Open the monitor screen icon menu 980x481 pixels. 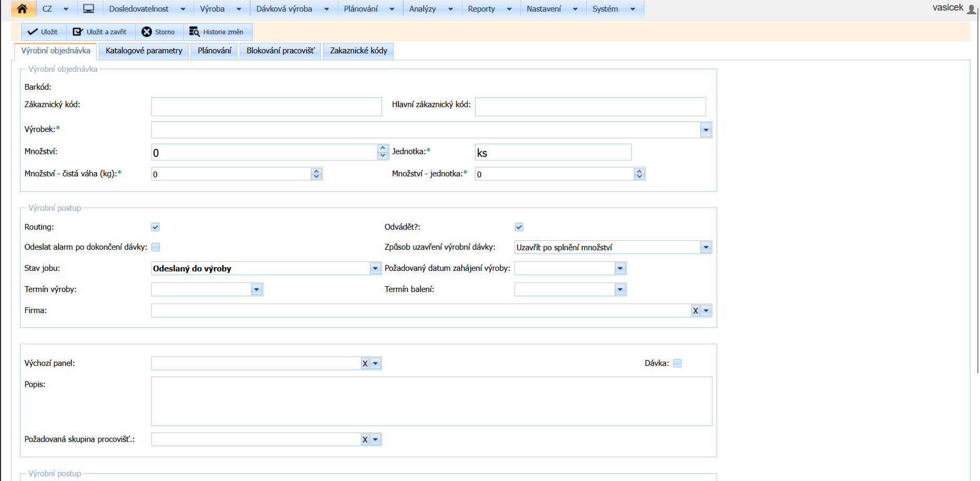coord(89,9)
